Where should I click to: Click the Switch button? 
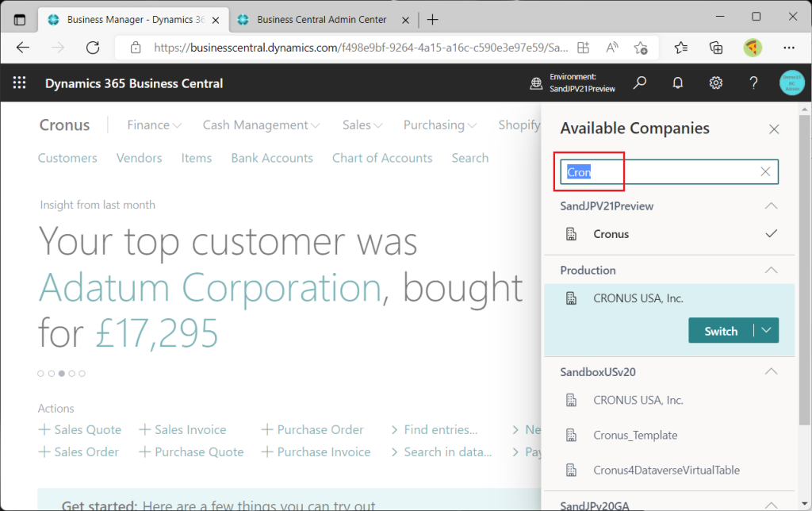721,331
